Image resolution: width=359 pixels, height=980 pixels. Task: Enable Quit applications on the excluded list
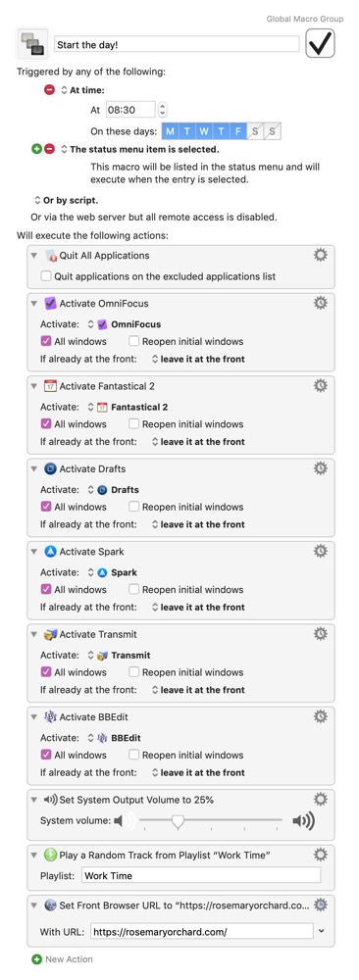pyautogui.click(x=46, y=276)
